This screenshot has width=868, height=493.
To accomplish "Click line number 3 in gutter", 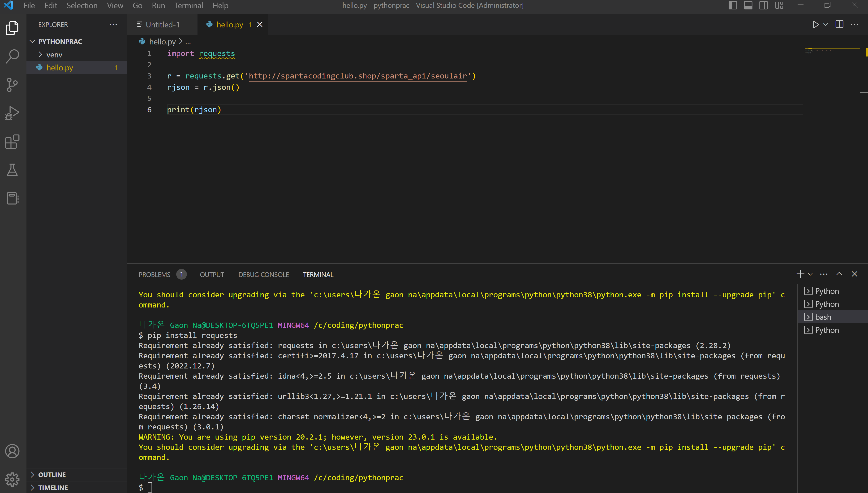I will tap(149, 76).
